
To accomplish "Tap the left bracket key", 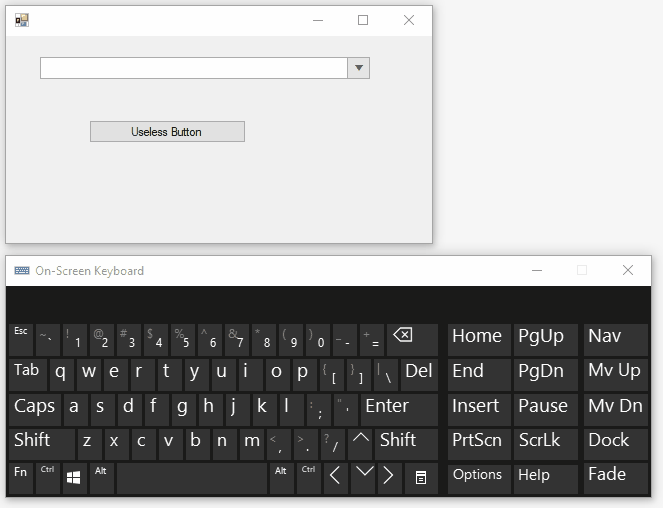I will (x=332, y=375).
